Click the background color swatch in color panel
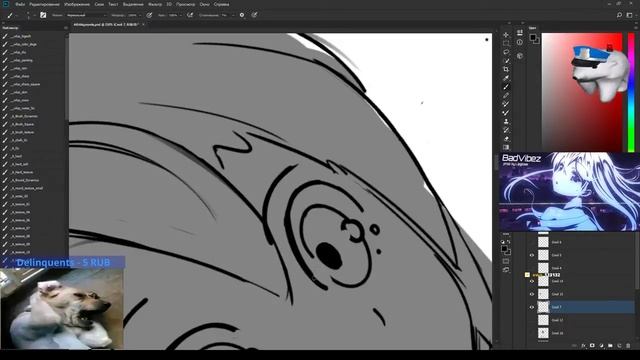Screen dimensions: 640x360 [536, 41]
